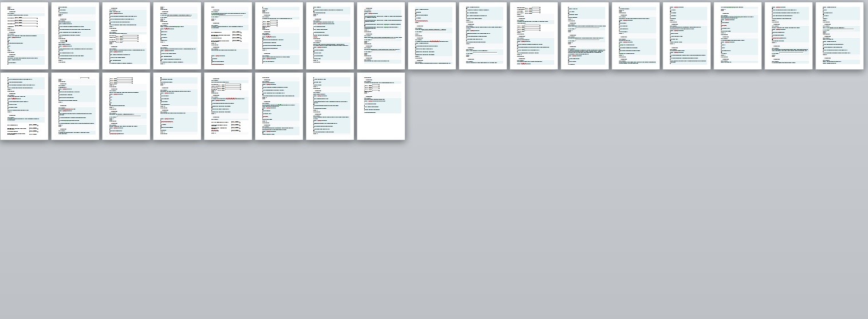The height and width of the screenshot is (319, 868).
Task: Select page 4 of the document
Action: [x=177, y=36]
